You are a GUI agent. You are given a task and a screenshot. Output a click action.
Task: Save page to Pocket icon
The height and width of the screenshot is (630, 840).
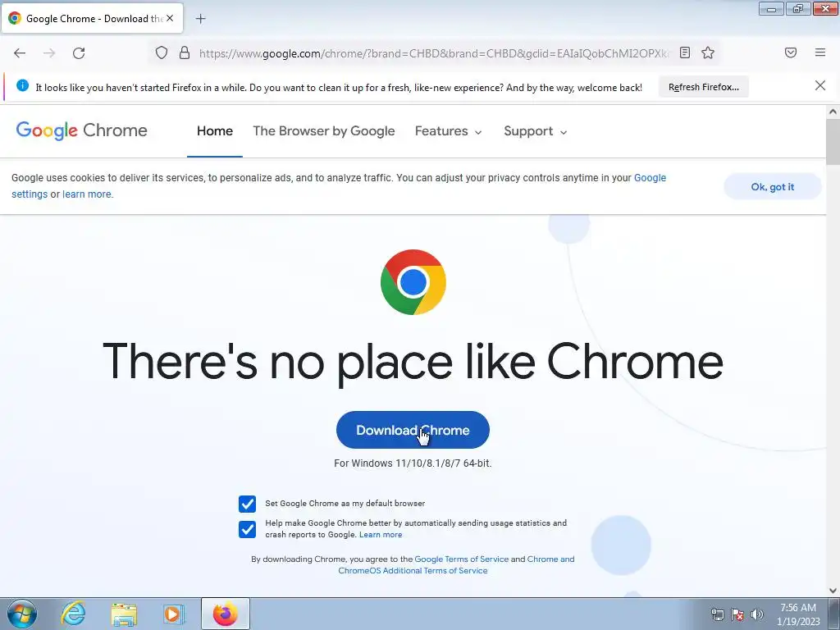pyautogui.click(x=791, y=52)
